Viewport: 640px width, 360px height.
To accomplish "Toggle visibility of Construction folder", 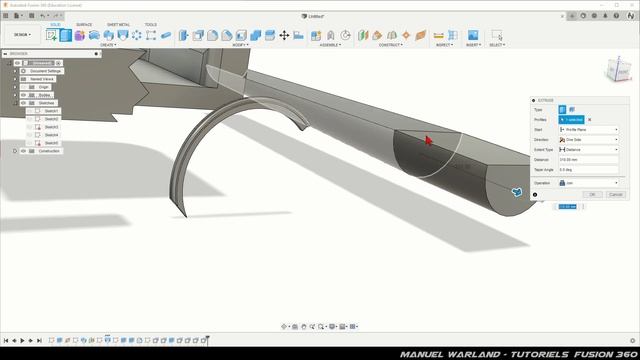I will (x=24, y=151).
